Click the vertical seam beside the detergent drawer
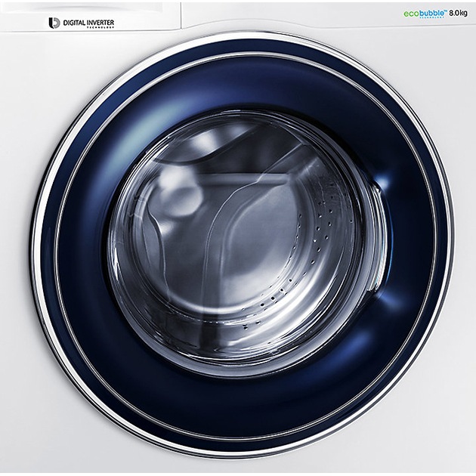The height and width of the screenshot is (476, 476). tap(181, 11)
